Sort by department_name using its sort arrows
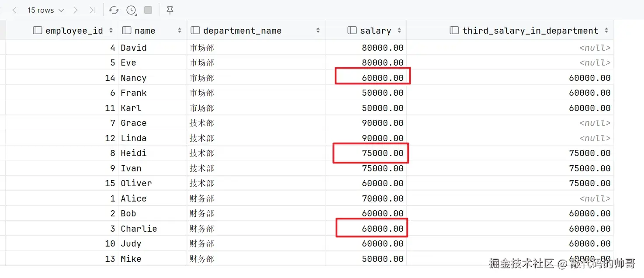The width and height of the screenshot is (644, 278). [x=318, y=31]
